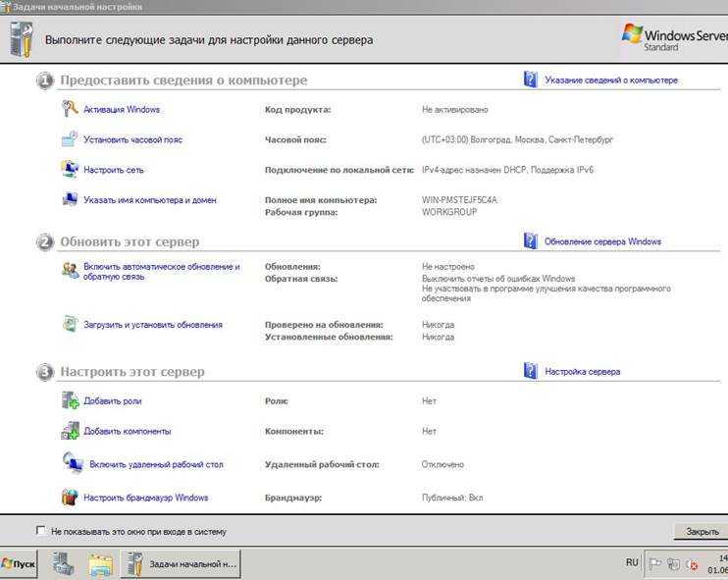The width and height of the screenshot is (728, 580).
Task: Open the Пуск start menu
Action: (x=19, y=563)
